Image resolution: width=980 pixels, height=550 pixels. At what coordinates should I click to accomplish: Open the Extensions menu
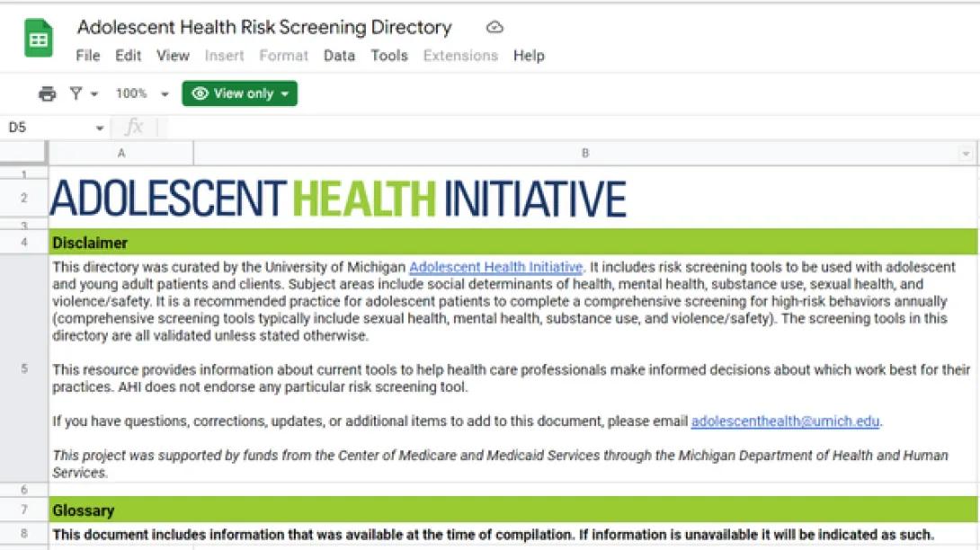[460, 56]
